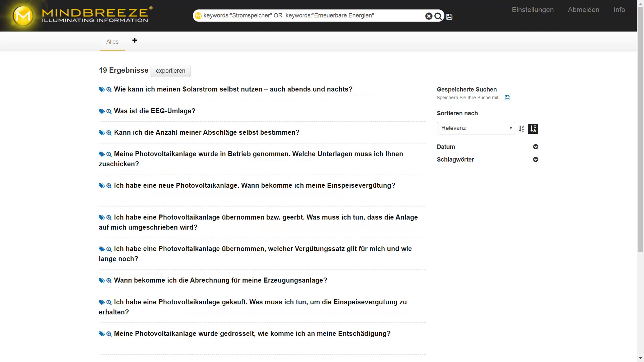Open the Einstellungen menu
This screenshot has height=362, width=644.
[x=532, y=10]
